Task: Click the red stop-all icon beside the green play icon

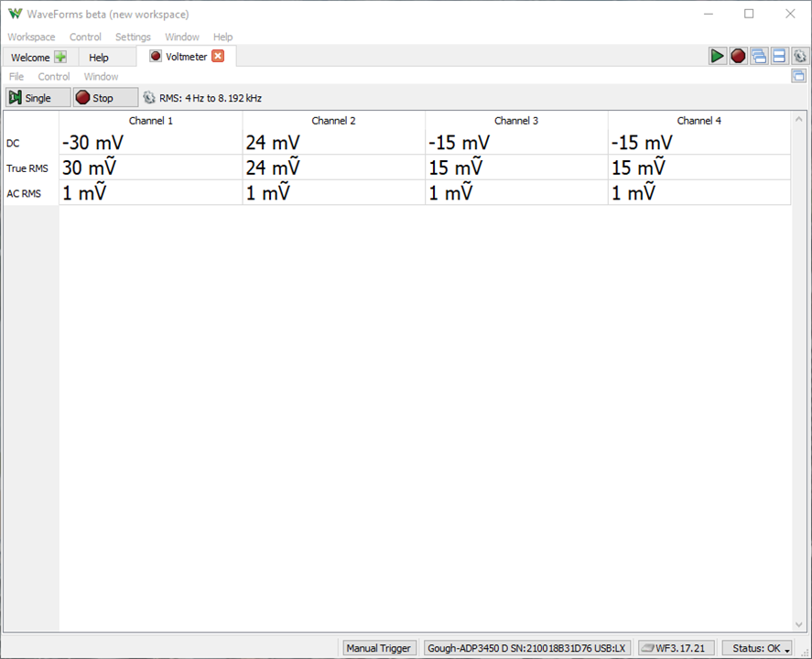Action: [738, 56]
